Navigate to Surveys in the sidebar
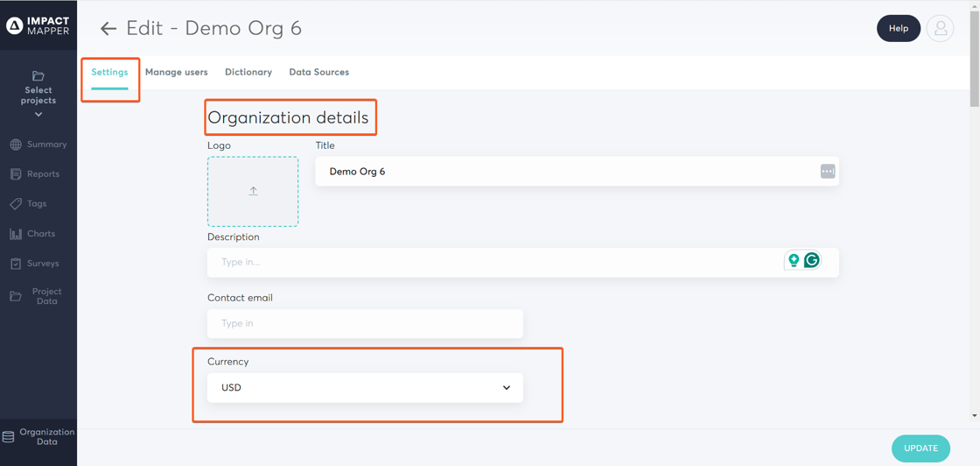980x466 pixels. (38, 264)
